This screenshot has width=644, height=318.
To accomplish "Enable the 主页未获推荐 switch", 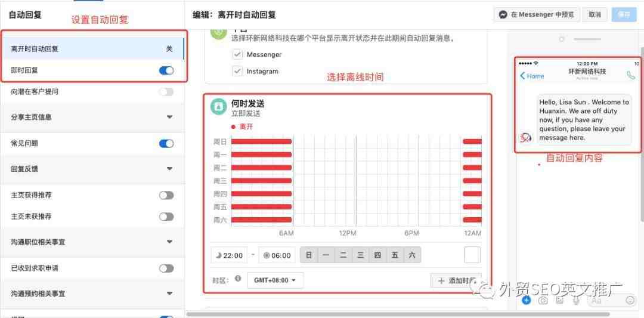I will pos(166,217).
